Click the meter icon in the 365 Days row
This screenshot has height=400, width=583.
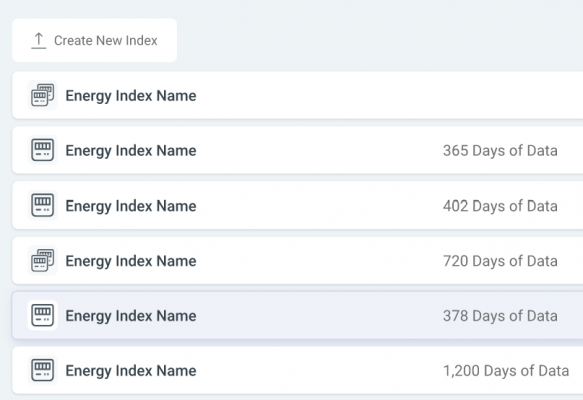[x=42, y=150]
